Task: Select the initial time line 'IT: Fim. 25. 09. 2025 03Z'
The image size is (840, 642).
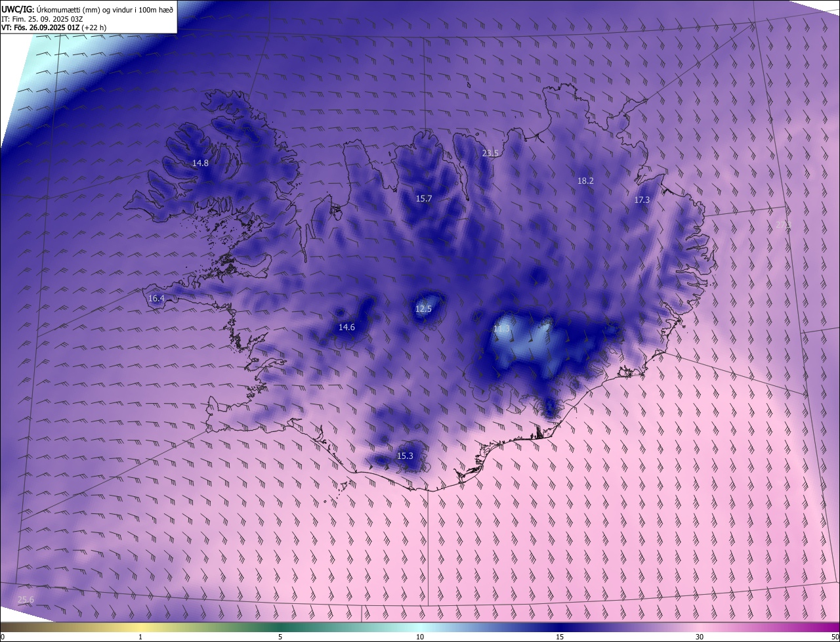Action: pos(42,18)
